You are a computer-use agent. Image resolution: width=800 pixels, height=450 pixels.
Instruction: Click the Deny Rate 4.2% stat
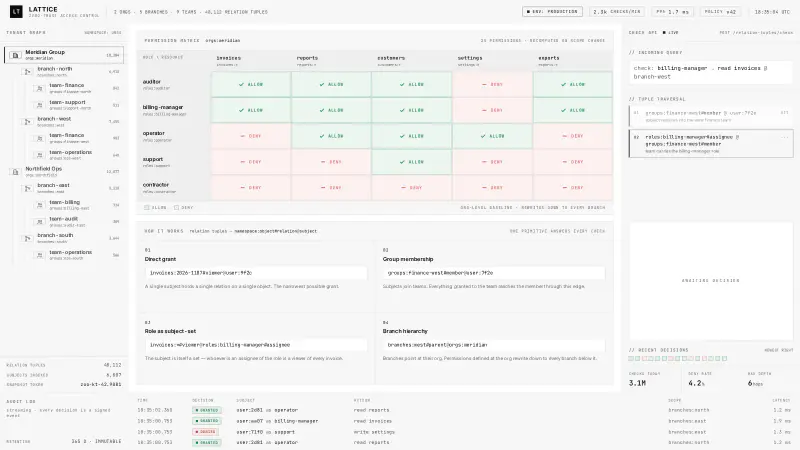coord(712,380)
